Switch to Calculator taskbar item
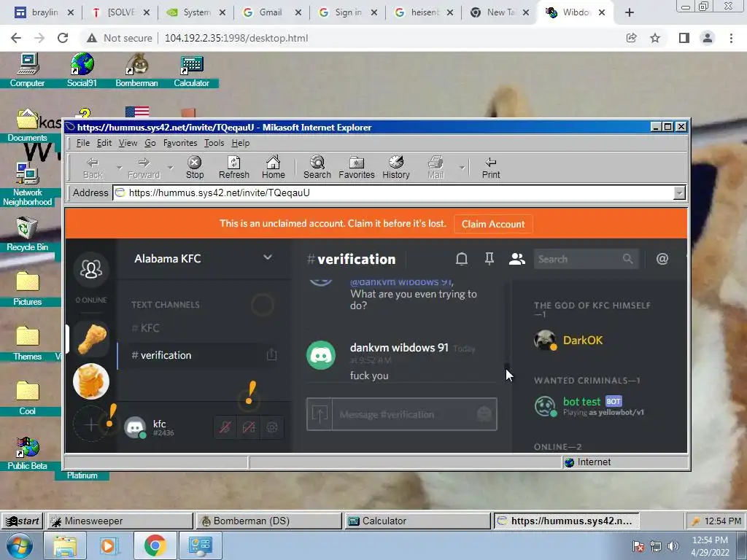The width and height of the screenshot is (747, 560). pyautogui.click(x=417, y=521)
